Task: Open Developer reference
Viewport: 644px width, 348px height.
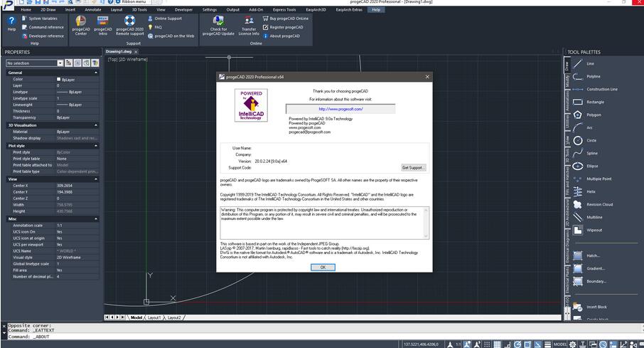Action: 43,36
